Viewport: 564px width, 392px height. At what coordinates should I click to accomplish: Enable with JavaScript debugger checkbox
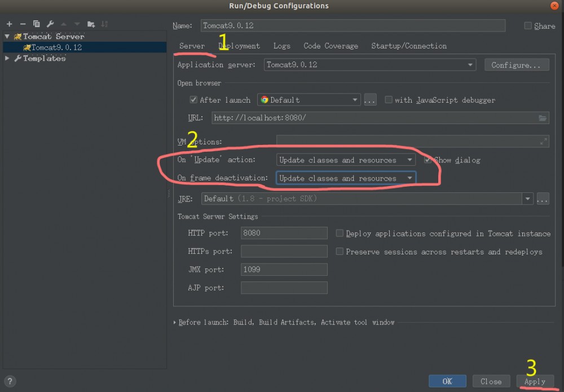point(388,100)
